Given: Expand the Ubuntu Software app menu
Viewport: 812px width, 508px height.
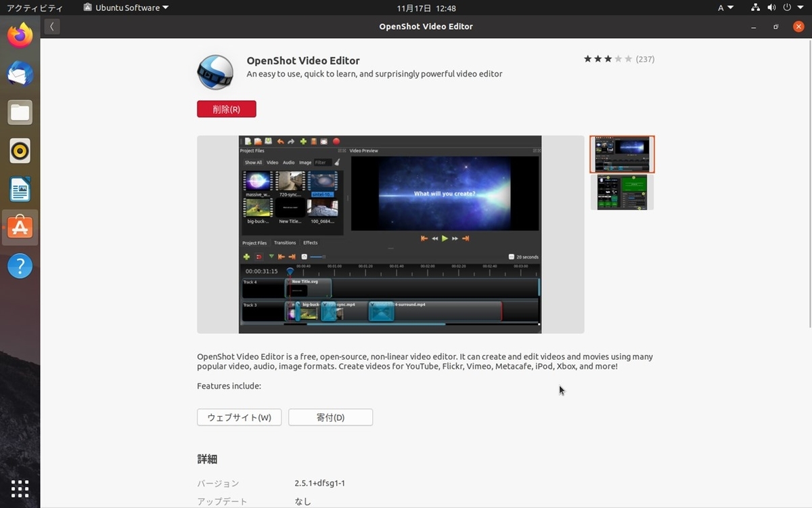Looking at the screenshot, I should click(126, 8).
